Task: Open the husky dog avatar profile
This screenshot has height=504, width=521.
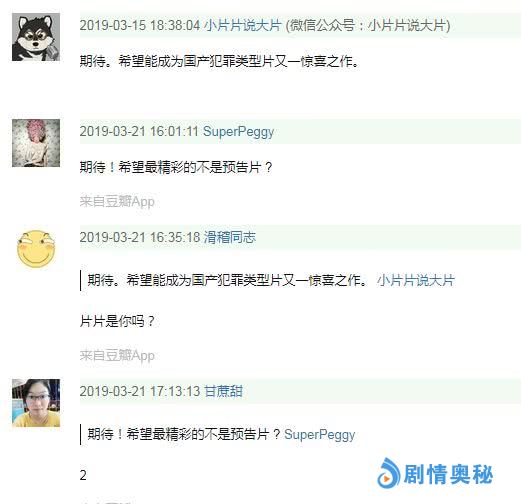Action: (x=36, y=37)
